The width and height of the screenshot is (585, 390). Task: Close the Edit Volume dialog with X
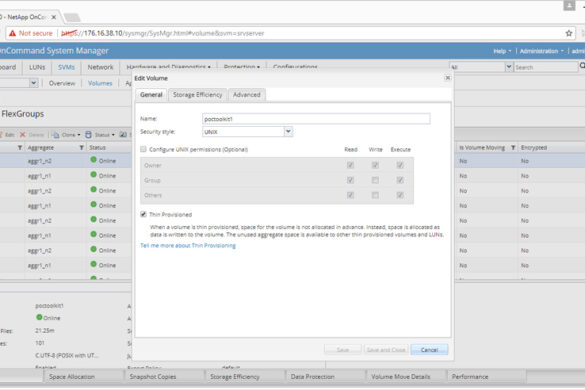(x=448, y=78)
